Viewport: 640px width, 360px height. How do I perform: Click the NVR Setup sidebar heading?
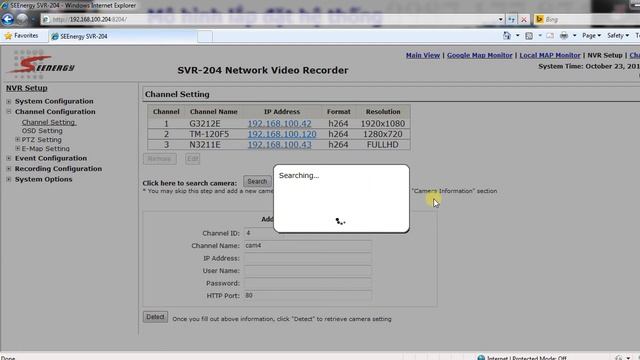[27, 88]
